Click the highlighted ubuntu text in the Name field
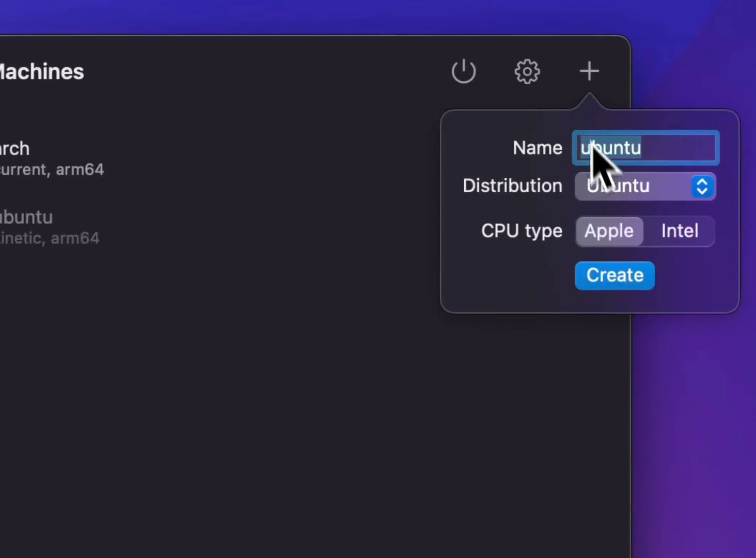 point(610,148)
